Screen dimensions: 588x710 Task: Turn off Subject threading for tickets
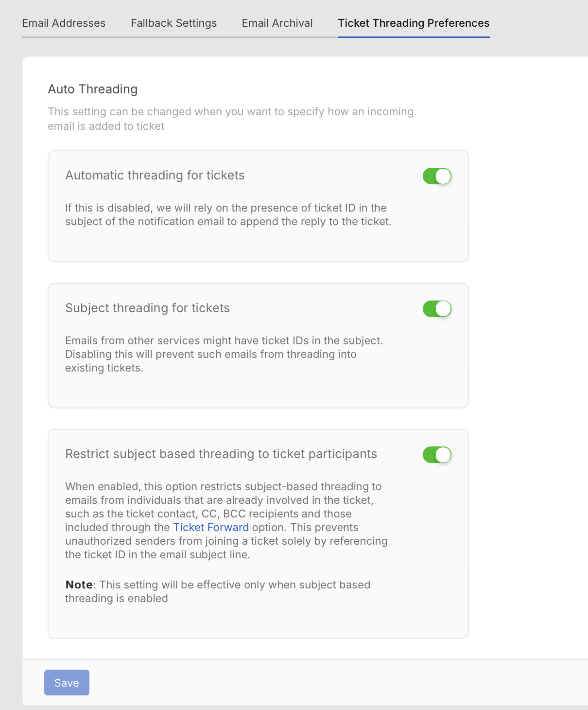click(437, 309)
